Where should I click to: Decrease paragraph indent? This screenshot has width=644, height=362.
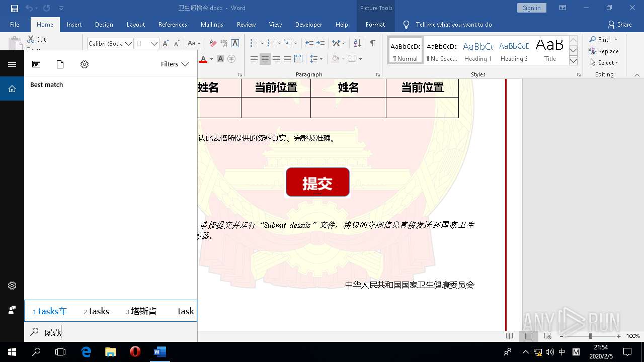309,43
